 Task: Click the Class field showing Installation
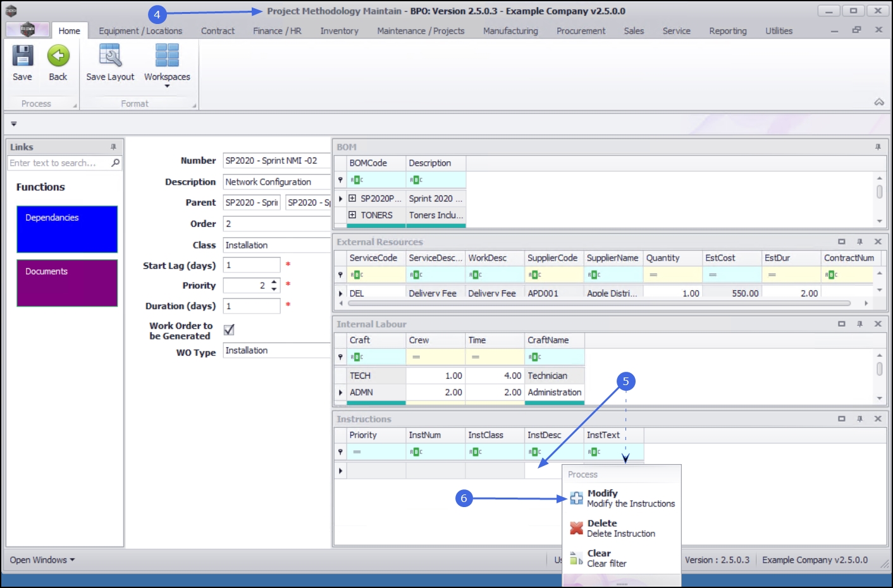277,245
